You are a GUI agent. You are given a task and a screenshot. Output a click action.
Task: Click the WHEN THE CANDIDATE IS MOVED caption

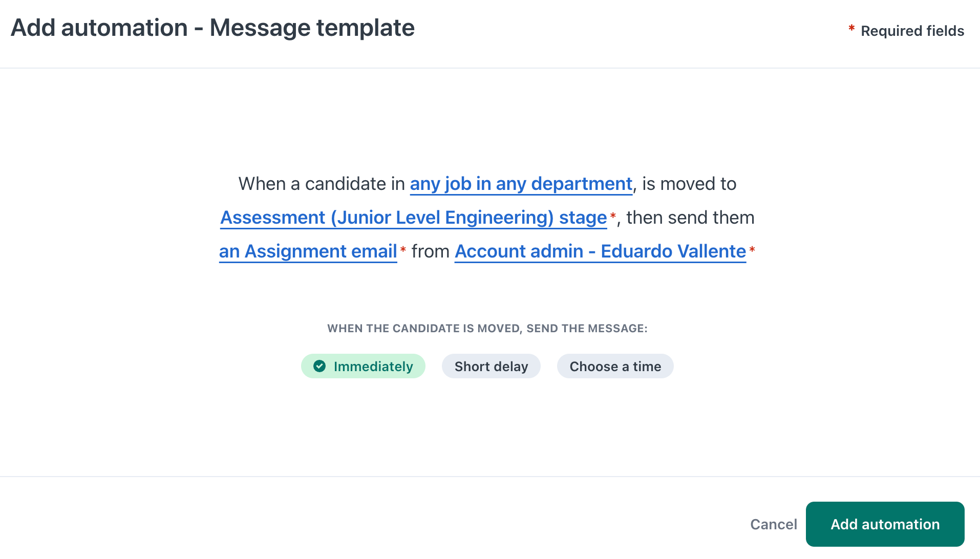[487, 328]
